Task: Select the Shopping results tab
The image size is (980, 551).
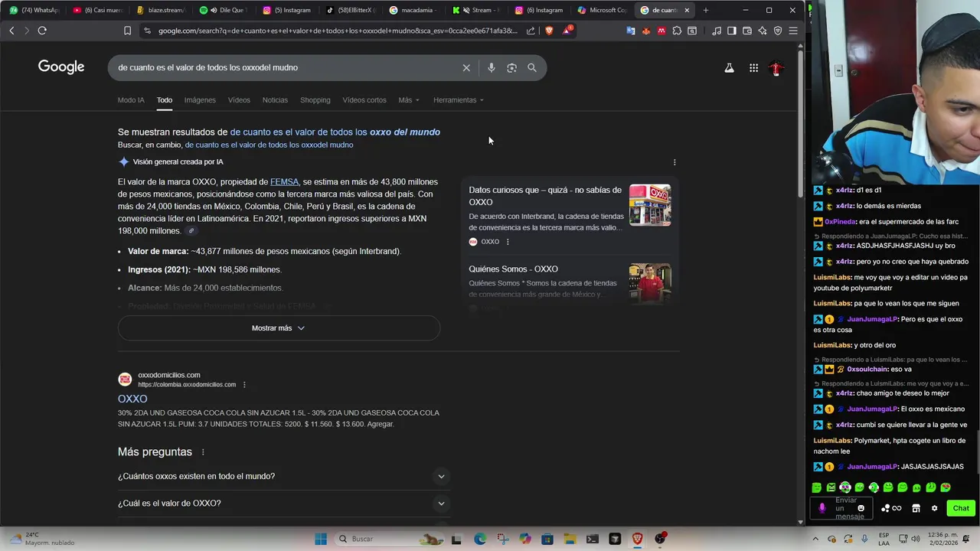Action: pyautogui.click(x=315, y=100)
